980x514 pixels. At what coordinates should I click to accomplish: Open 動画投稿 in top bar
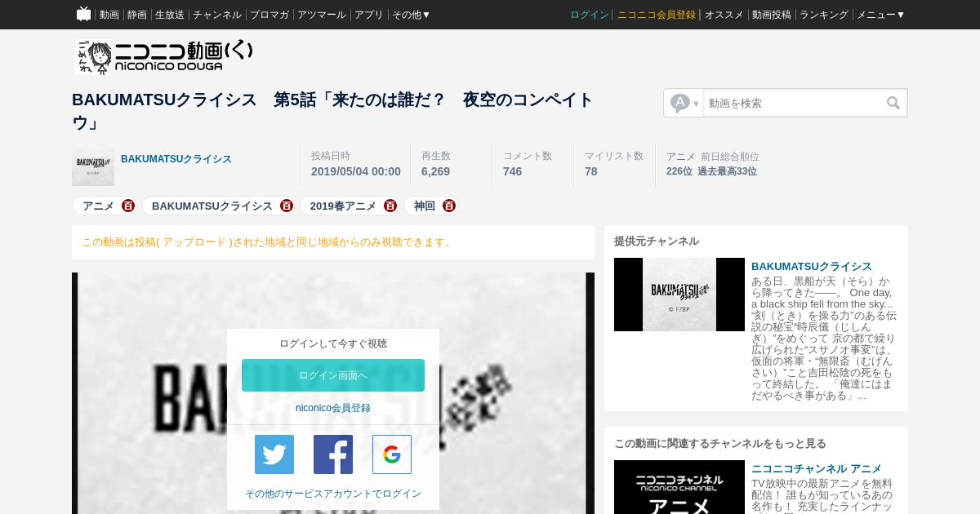click(x=772, y=15)
